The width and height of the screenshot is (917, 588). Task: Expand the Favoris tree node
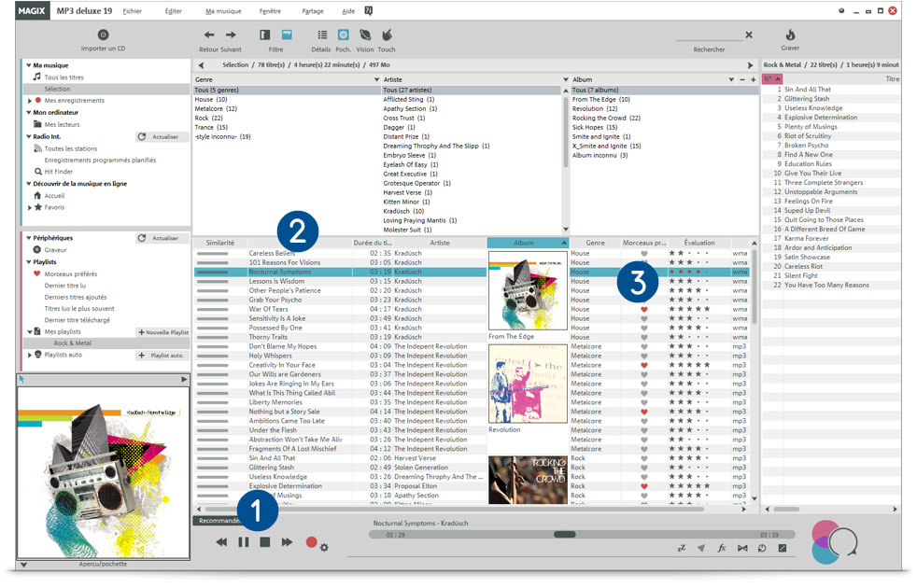pyautogui.click(x=29, y=207)
